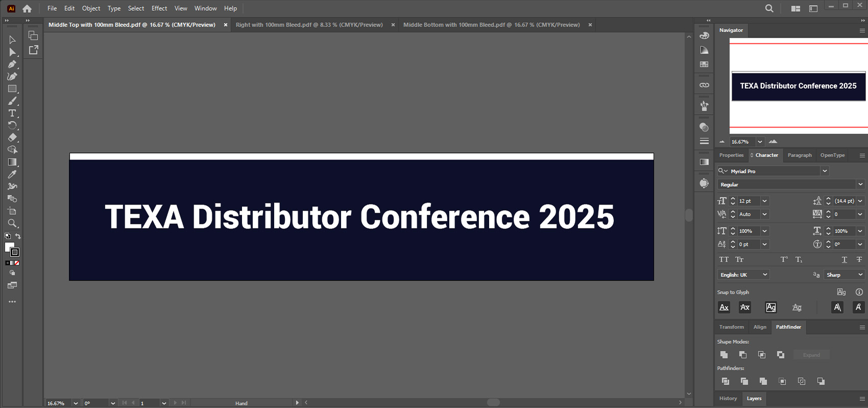Viewport: 868px width, 408px height.
Task: Toggle All Caps text style
Action: click(724, 260)
